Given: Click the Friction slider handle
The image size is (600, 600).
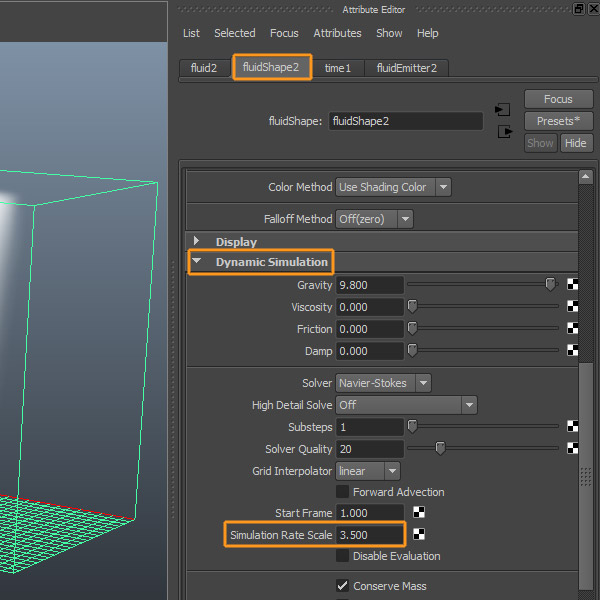Looking at the screenshot, I should coord(412,328).
